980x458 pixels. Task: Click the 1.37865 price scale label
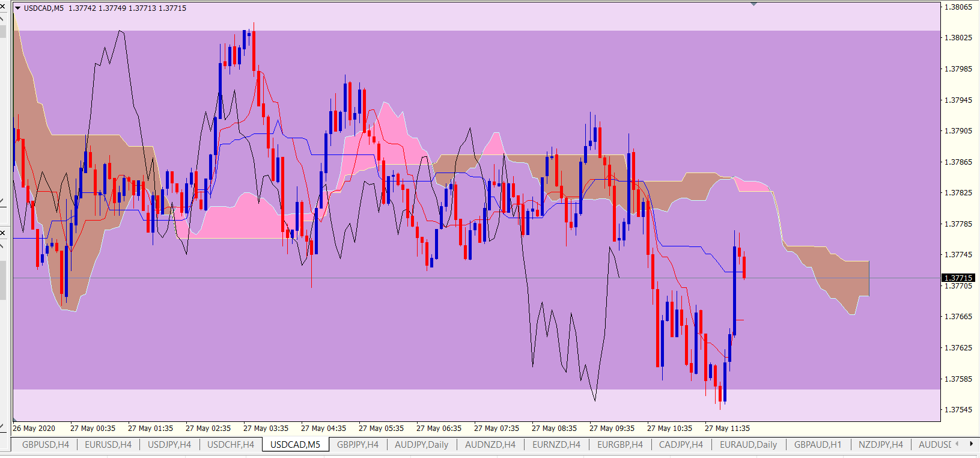click(x=958, y=162)
